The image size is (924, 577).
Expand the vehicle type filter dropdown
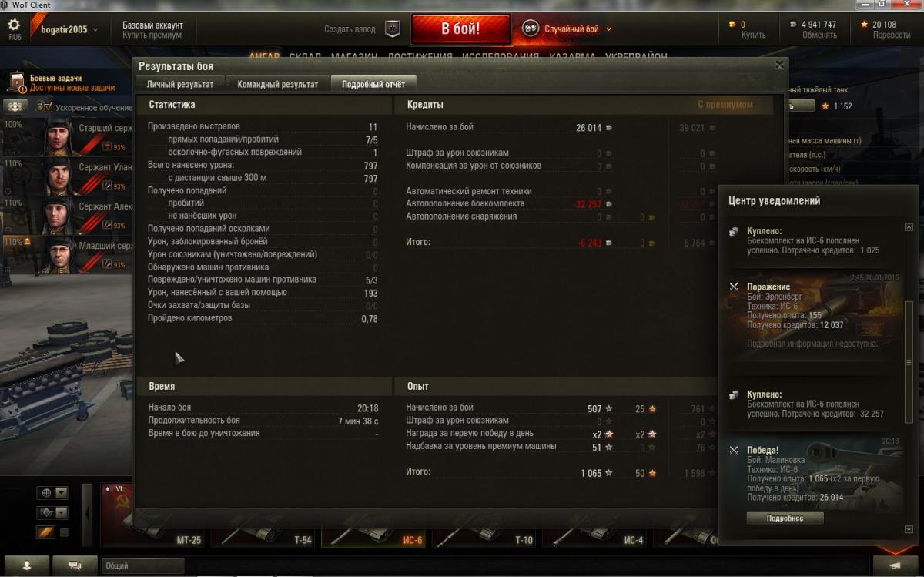(x=52, y=512)
